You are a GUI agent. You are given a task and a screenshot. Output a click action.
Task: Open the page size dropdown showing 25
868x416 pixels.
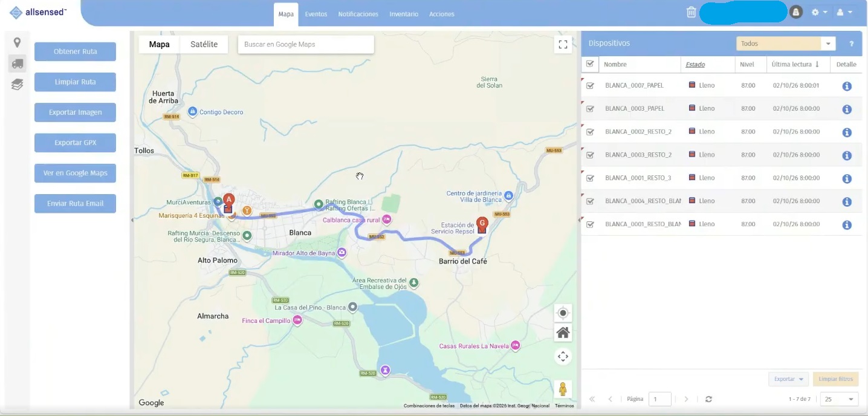(x=840, y=399)
